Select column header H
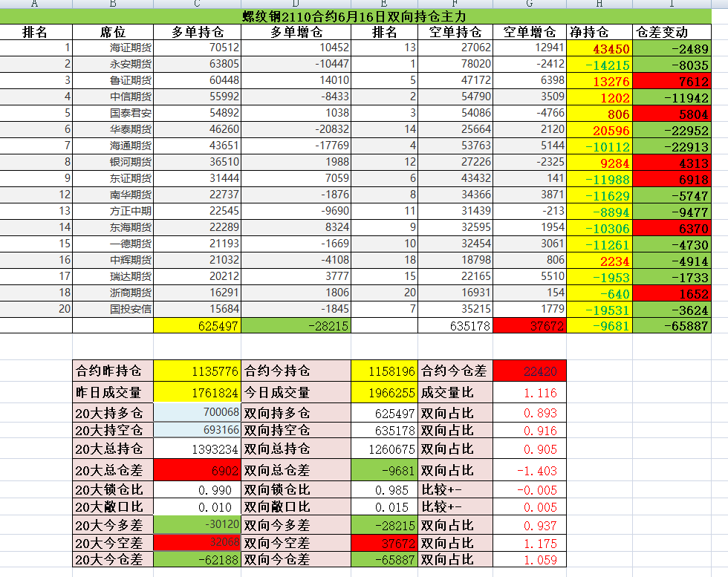The width and height of the screenshot is (728, 577). pyautogui.click(x=599, y=4)
